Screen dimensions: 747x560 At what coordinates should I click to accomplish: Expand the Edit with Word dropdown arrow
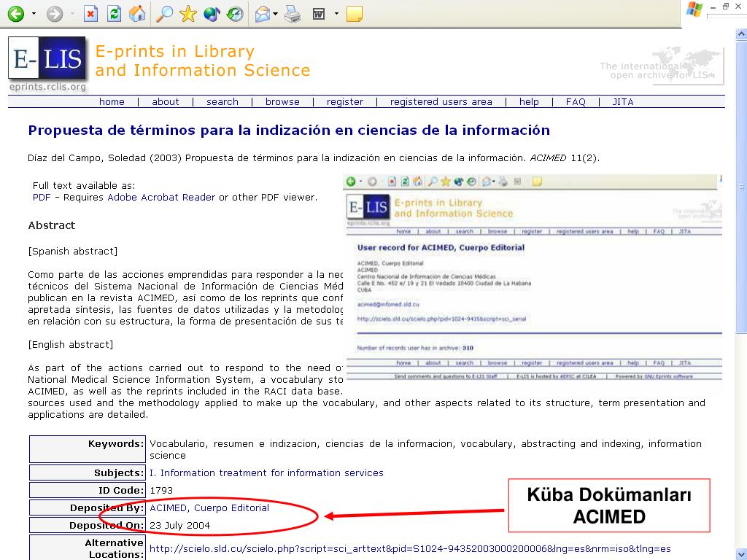point(336,14)
